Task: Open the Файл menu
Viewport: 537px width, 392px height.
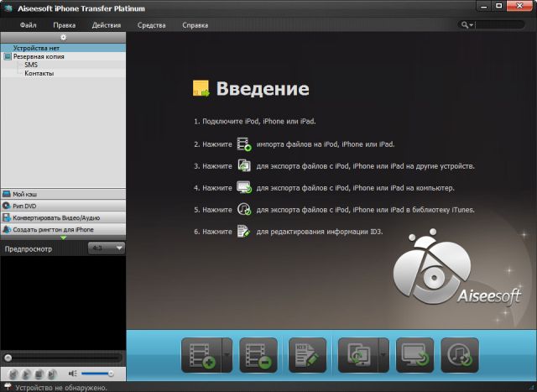Action: (x=28, y=25)
